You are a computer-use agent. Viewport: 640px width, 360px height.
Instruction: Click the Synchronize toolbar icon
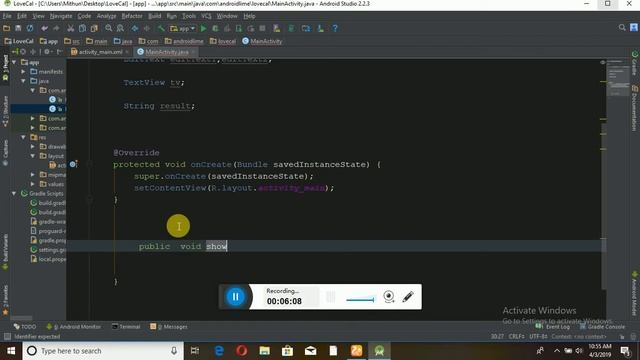click(x=30, y=28)
